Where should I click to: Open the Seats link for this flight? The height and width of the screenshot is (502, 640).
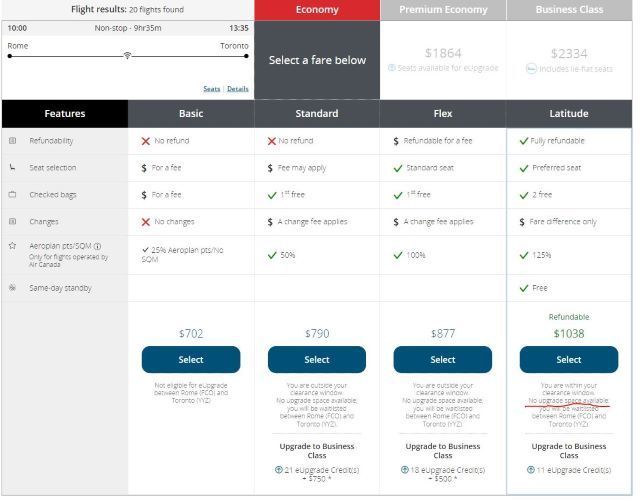pyautogui.click(x=211, y=89)
